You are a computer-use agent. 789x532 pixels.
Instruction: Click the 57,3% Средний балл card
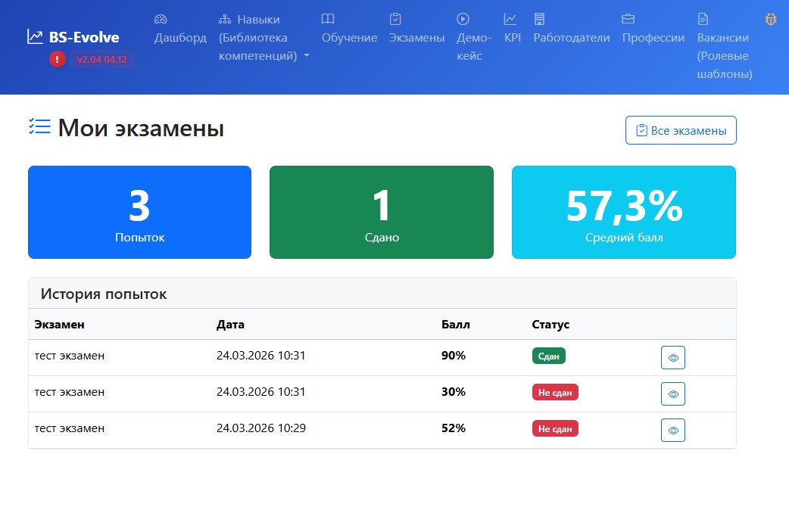(x=624, y=212)
